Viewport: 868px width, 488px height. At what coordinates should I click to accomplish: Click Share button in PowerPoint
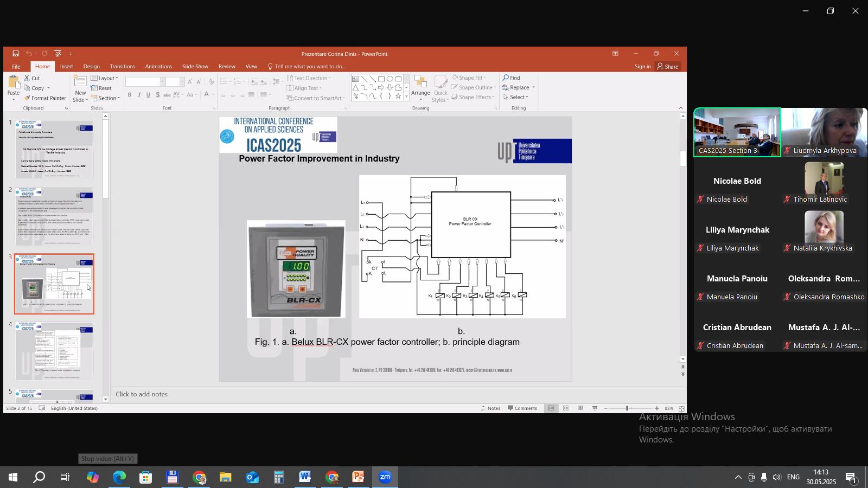click(668, 67)
